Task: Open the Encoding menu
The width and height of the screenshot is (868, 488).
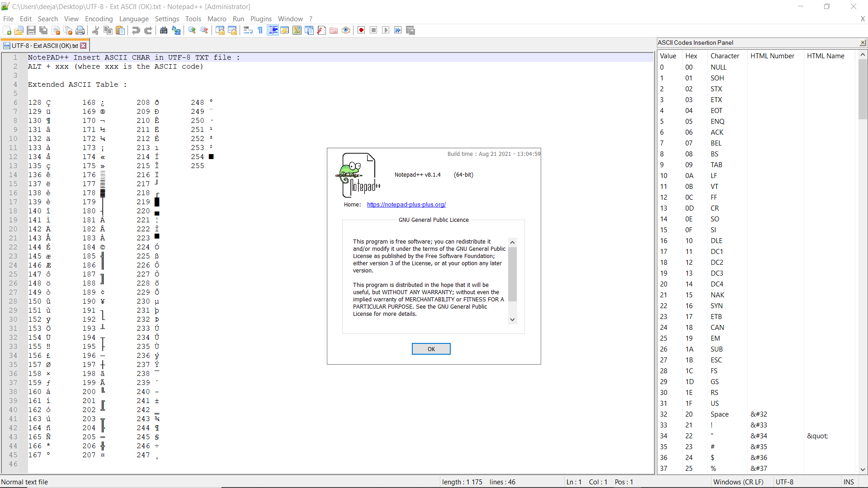Action: [99, 19]
